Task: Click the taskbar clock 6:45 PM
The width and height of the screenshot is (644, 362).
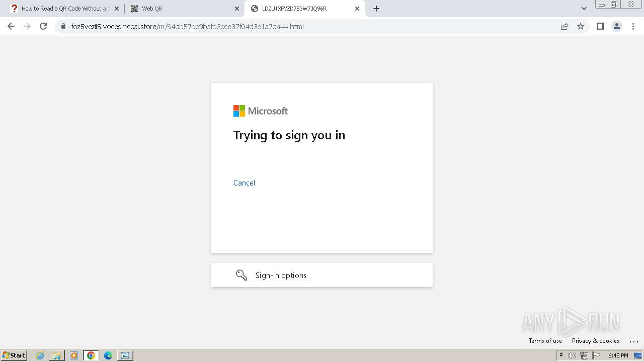Action: click(618, 355)
